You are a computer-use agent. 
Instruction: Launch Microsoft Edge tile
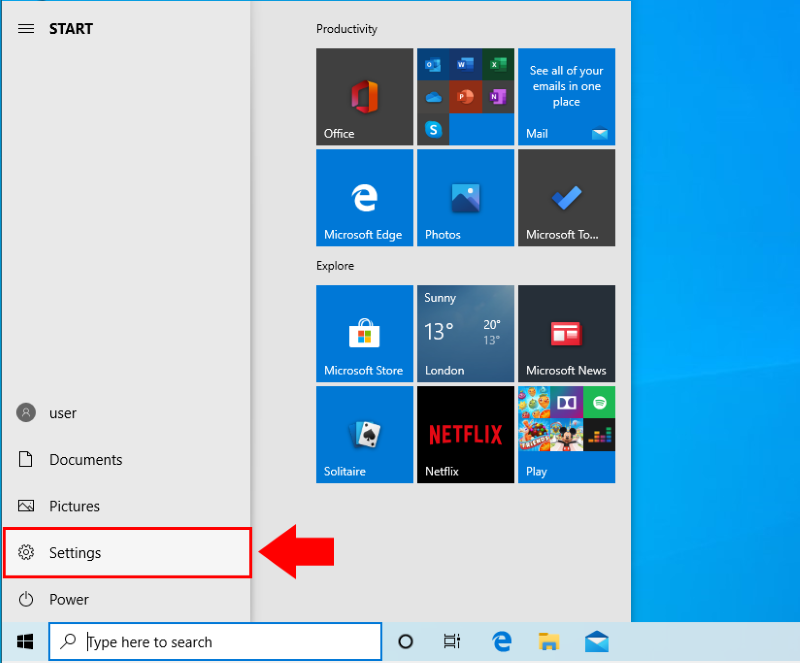(364, 198)
